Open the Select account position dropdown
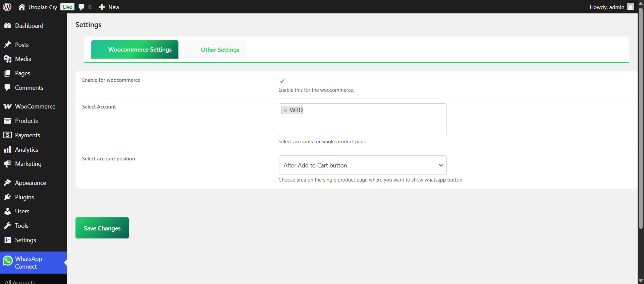 point(363,165)
